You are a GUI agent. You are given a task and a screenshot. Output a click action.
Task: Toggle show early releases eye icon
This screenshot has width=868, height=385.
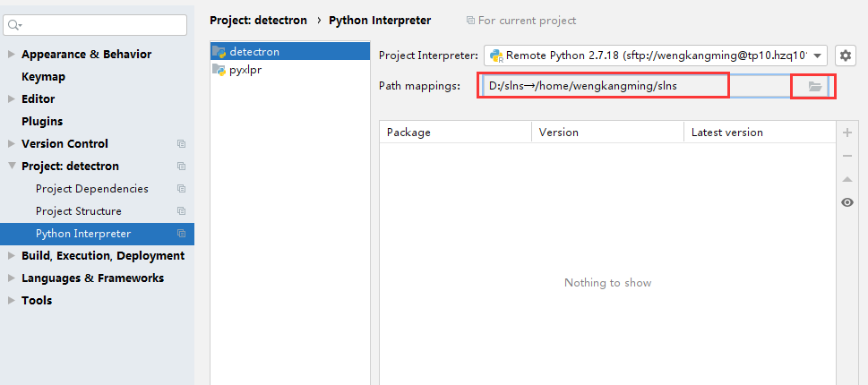(847, 202)
